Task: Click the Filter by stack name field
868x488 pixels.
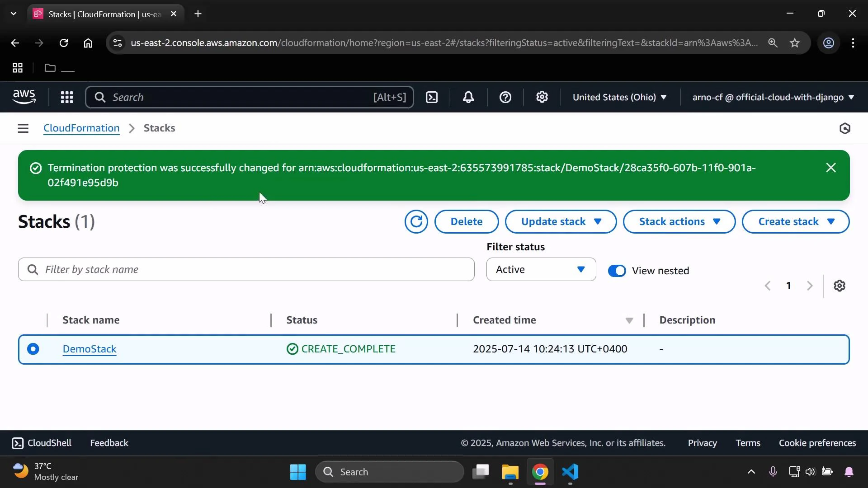Action: tap(245, 269)
